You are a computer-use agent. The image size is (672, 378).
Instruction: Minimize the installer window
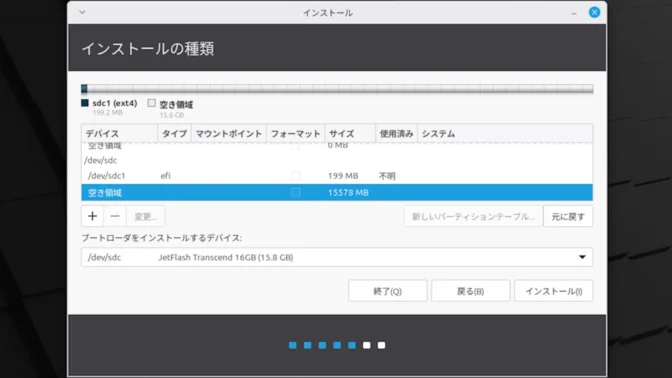pos(574,13)
